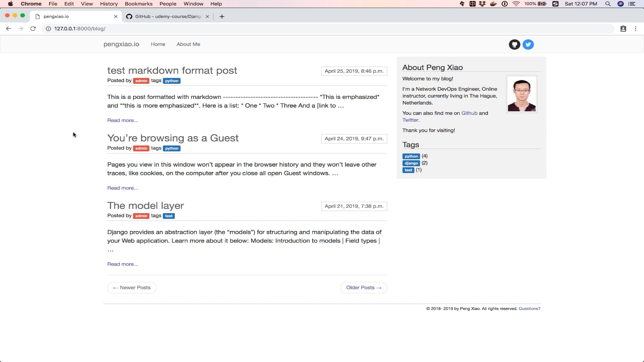Image resolution: width=644 pixels, height=362 pixels.
Task: Click Peng Xiao's profile photo
Action: [521, 94]
